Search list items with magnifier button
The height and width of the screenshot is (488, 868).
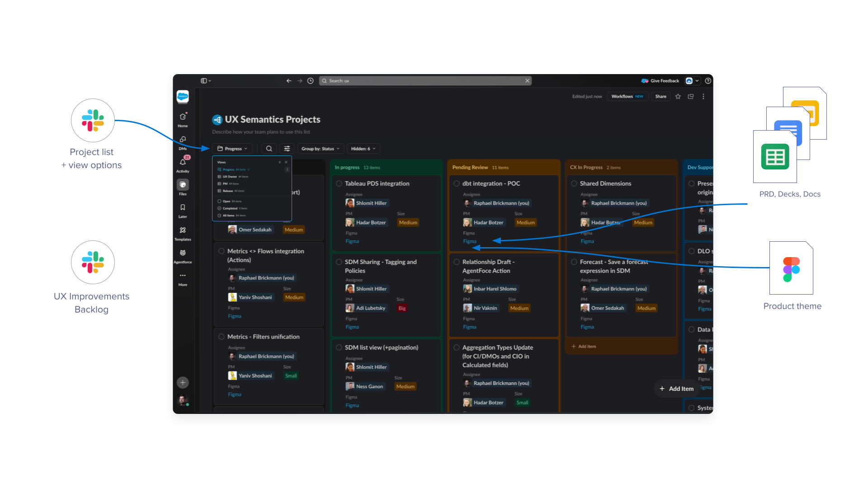click(269, 149)
